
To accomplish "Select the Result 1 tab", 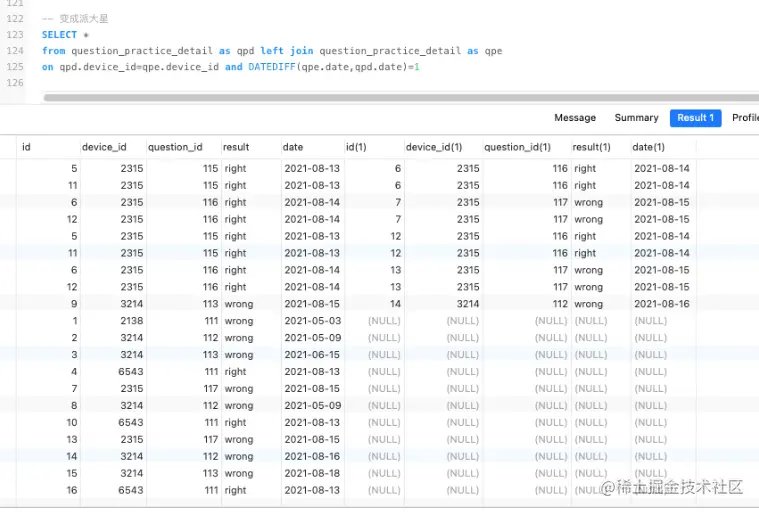I will pyautogui.click(x=695, y=118).
